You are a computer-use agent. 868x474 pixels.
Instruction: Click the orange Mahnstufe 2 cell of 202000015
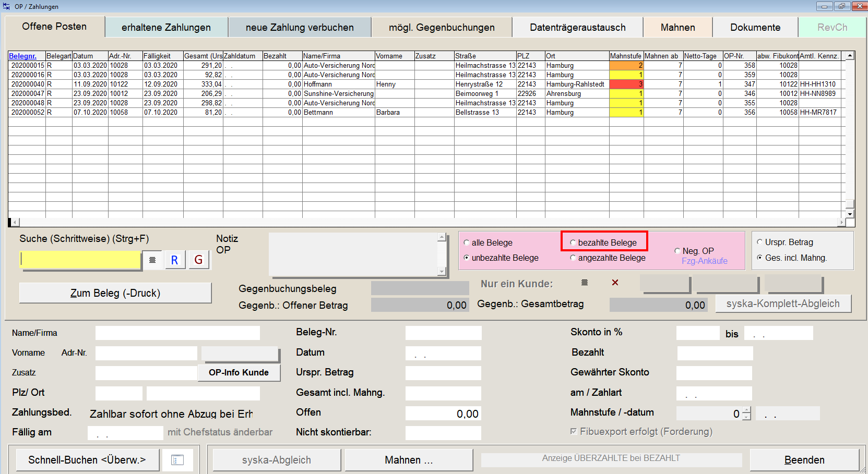click(x=626, y=65)
